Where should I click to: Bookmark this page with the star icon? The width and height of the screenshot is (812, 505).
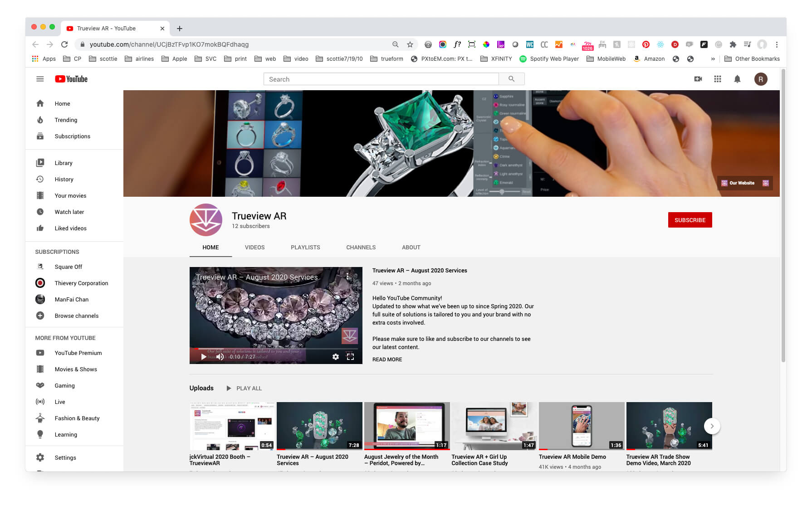(410, 44)
